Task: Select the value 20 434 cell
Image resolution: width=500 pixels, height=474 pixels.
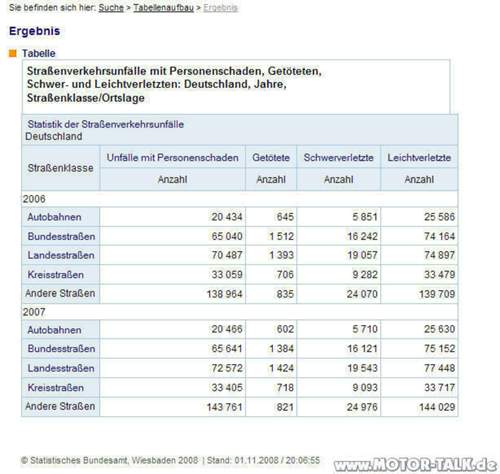Action: [172, 217]
